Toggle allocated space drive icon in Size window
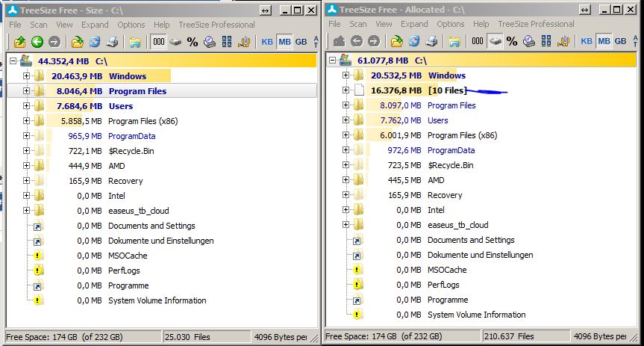The height and width of the screenshot is (346, 644). (x=176, y=42)
